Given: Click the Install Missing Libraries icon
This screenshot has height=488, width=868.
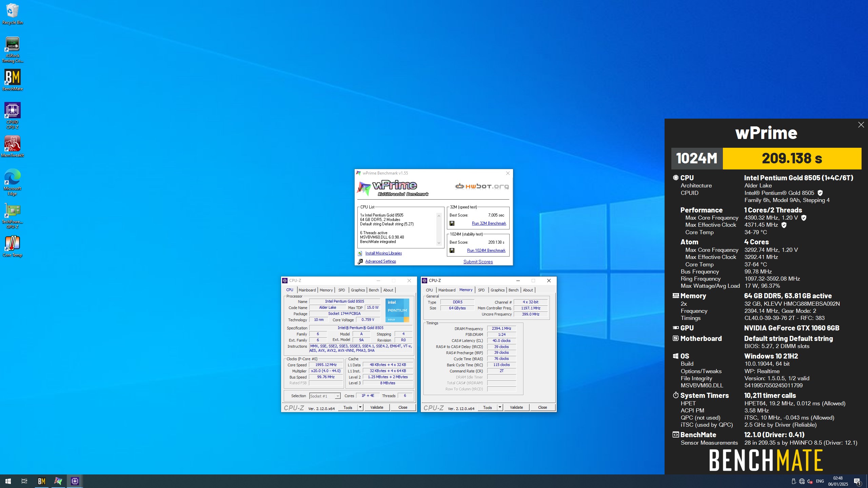Looking at the screenshot, I should (x=360, y=253).
